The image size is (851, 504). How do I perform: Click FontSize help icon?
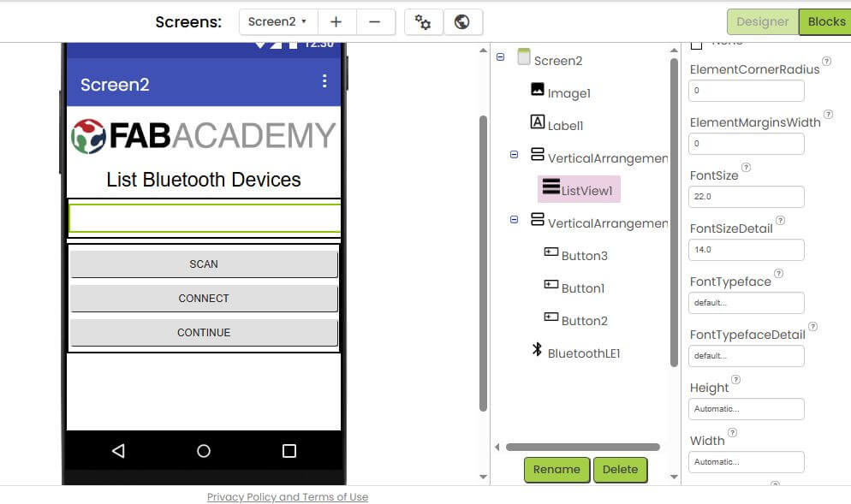[747, 168]
